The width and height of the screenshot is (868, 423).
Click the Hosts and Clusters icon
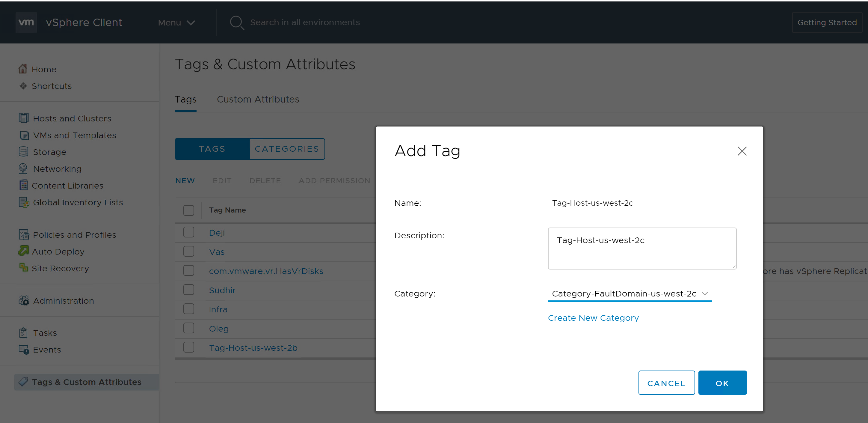pyautogui.click(x=24, y=118)
